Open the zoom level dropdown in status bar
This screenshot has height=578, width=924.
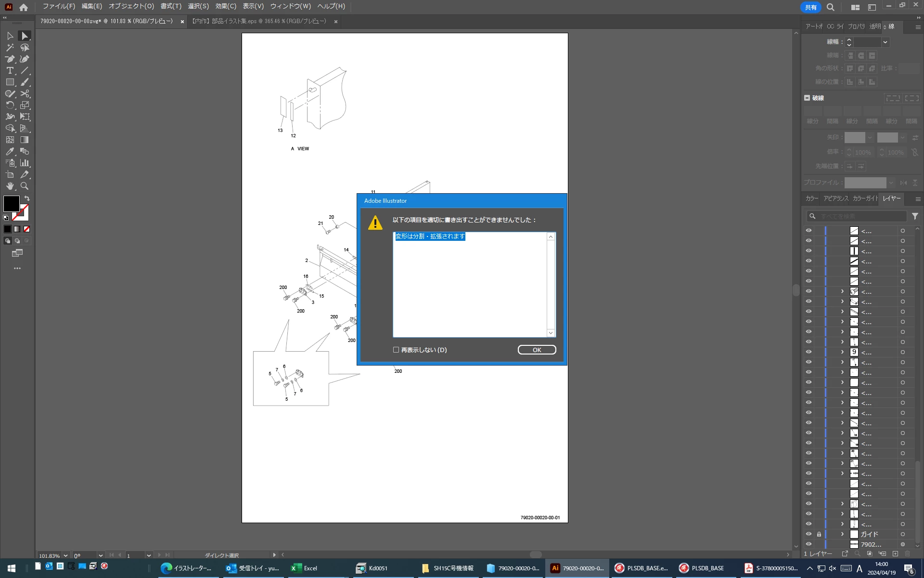pos(65,556)
